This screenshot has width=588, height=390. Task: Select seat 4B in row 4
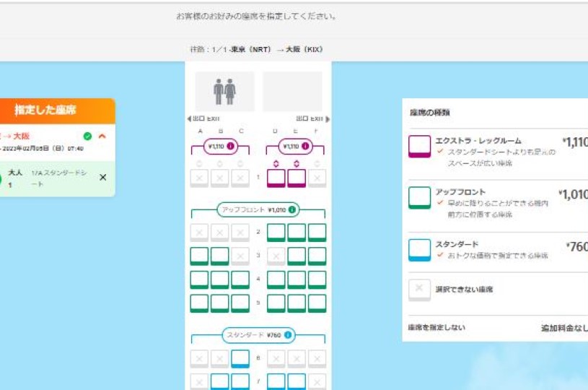pos(220,279)
